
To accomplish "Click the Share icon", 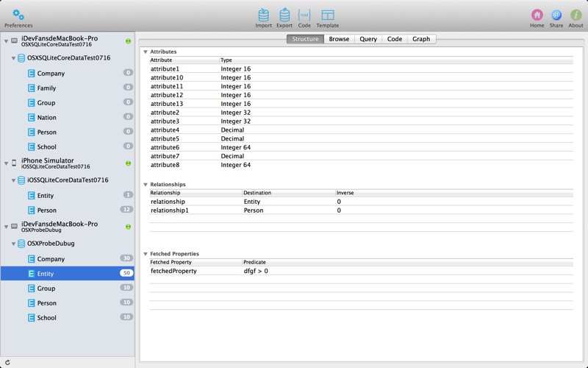I will pos(556,15).
